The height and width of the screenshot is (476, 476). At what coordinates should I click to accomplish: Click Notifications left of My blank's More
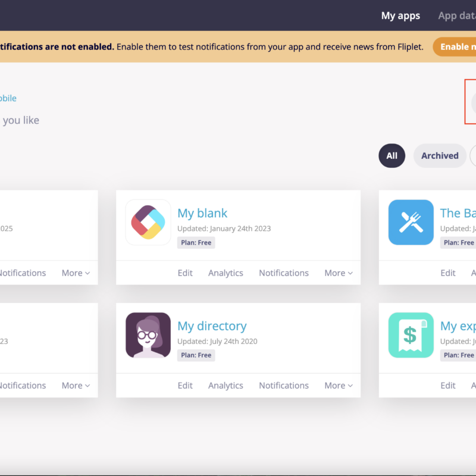click(x=23, y=273)
